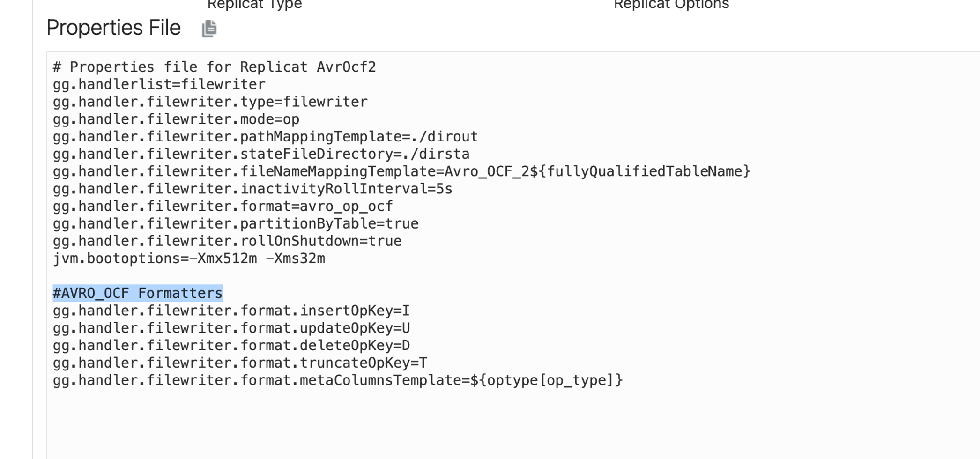Click the rollOnShutdown=true line

(x=227, y=241)
